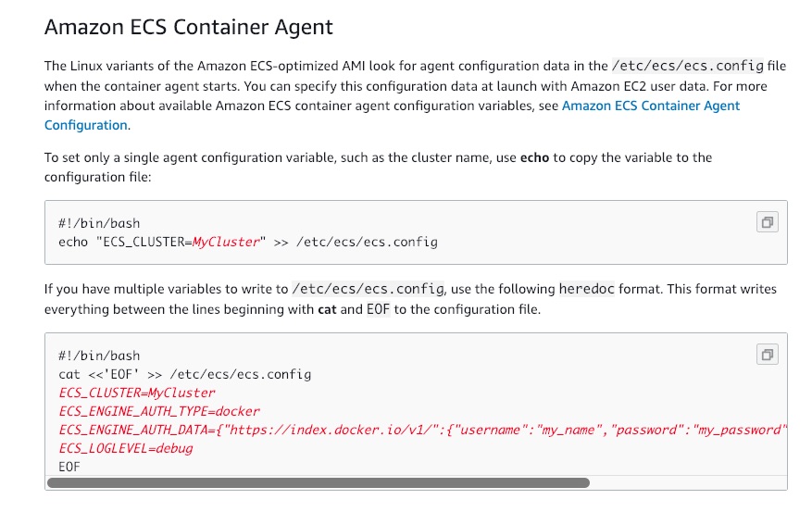Image resolution: width=812 pixels, height=512 pixels.
Task: Click the ECS_CLUSTER=MyCluster heredoc line
Action: (x=137, y=393)
